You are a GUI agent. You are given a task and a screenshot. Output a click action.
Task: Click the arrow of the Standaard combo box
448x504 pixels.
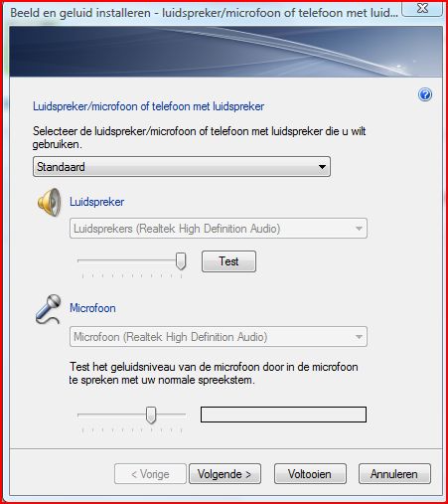pos(322,167)
